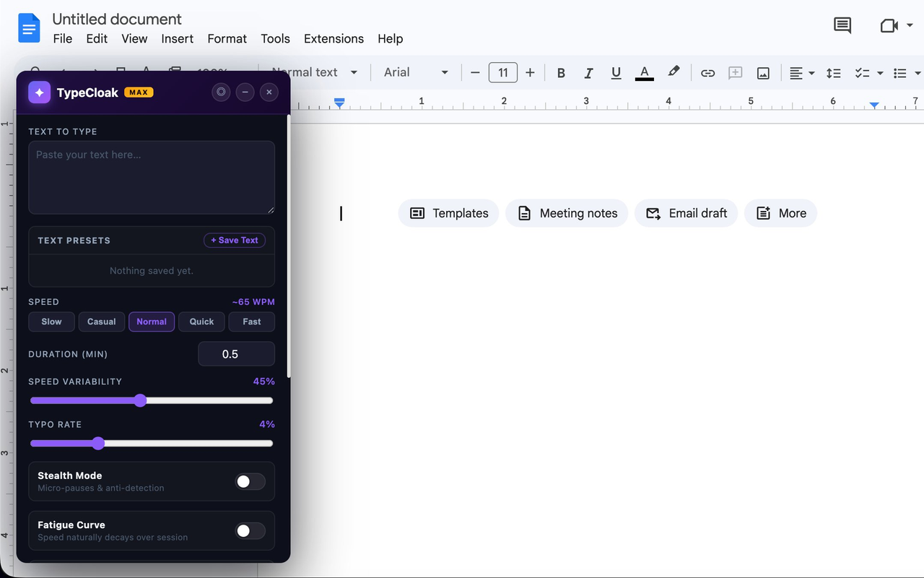Open the Arial font dropdown
Image resolution: width=924 pixels, height=578 pixels.
coord(416,72)
